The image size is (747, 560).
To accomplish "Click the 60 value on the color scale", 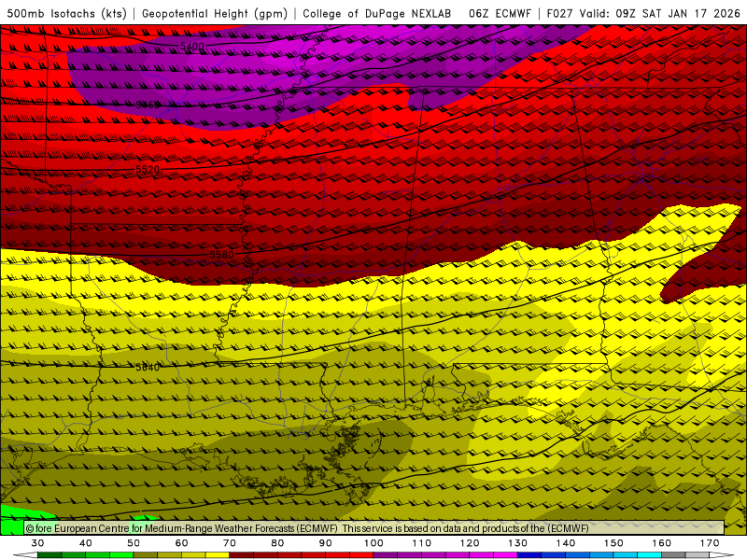I will pyautogui.click(x=181, y=543).
